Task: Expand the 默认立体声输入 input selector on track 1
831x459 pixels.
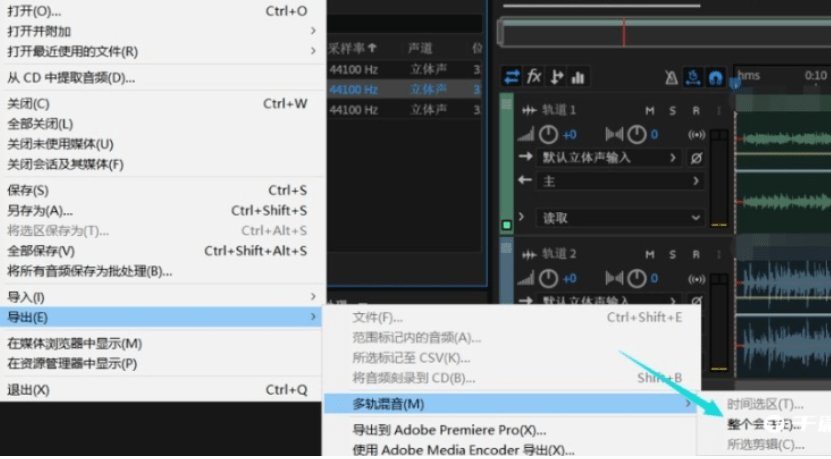Action: pos(609,158)
